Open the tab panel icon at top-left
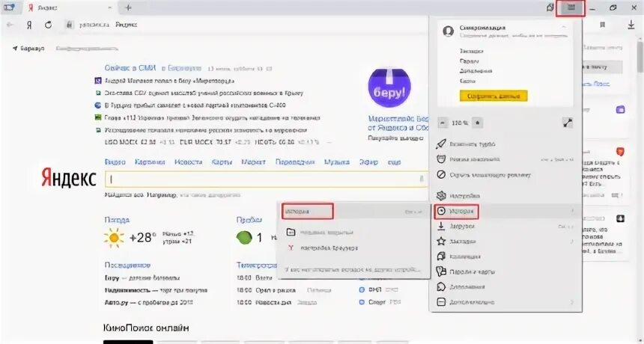Image resolution: width=644 pixels, height=344 pixels. pos(9,7)
